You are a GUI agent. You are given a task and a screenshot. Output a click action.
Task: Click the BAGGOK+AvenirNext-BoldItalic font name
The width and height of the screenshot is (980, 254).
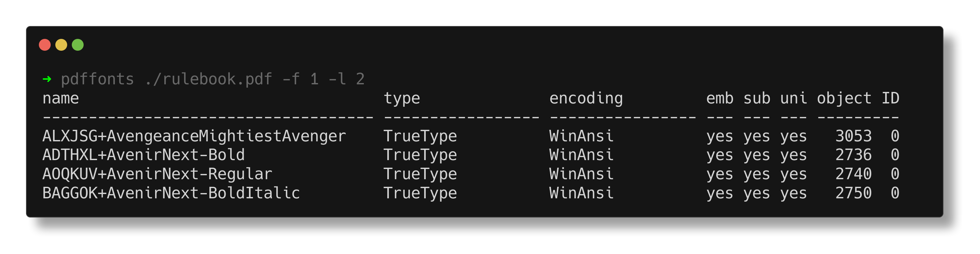(x=171, y=193)
